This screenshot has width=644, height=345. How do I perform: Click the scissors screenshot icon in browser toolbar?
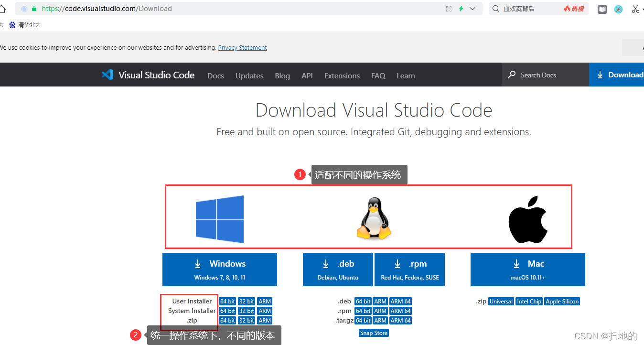pos(635,9)
